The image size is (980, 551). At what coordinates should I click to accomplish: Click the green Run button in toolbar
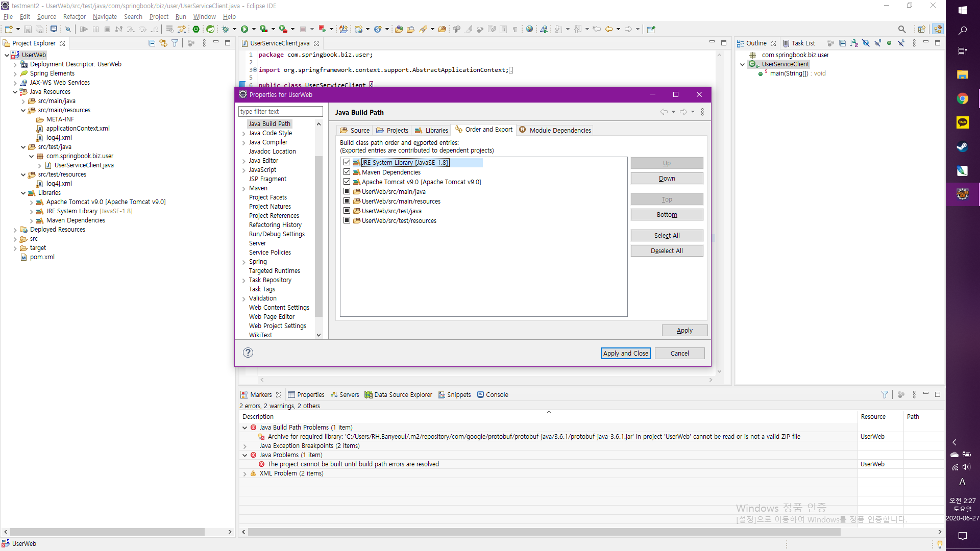[244, 29]
